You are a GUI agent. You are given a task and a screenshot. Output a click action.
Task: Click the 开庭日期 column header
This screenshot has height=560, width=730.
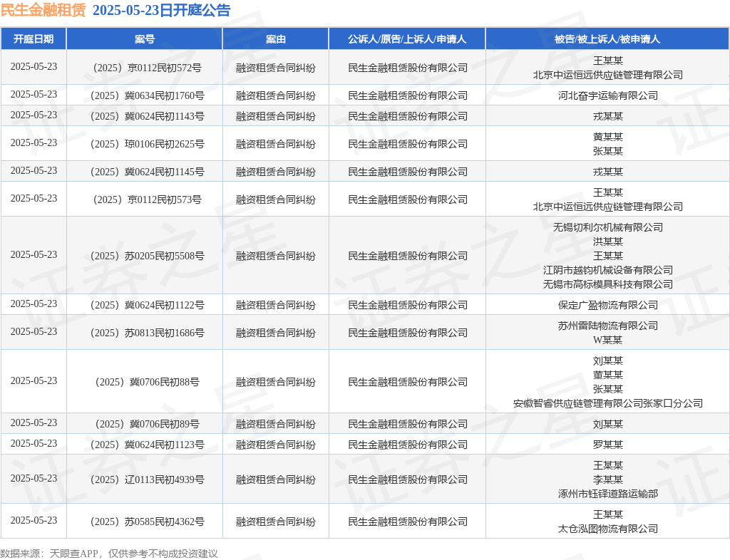(x=34, y=39)
